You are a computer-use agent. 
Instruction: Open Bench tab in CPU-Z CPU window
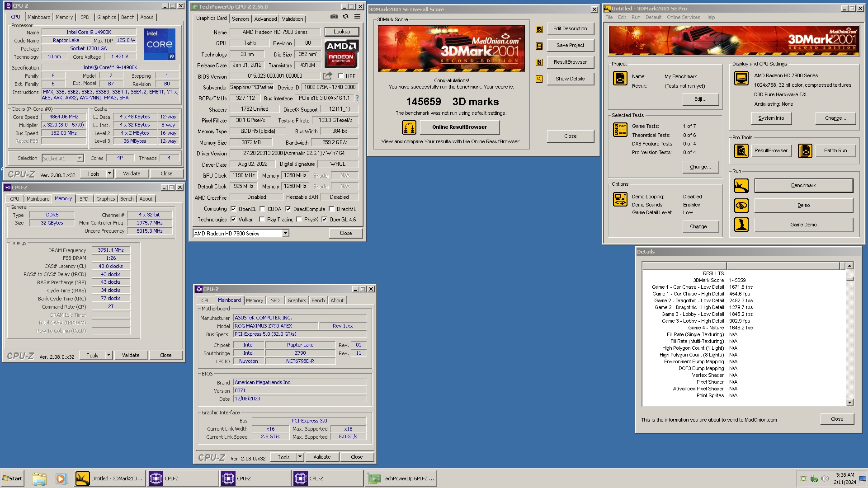[x=127, y=17]
